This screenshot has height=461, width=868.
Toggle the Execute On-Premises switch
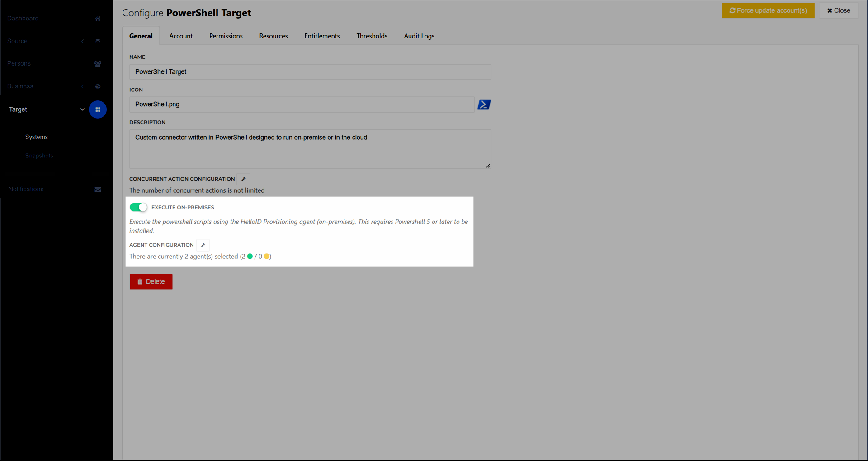pyautogui.click(x=138, y=207)
